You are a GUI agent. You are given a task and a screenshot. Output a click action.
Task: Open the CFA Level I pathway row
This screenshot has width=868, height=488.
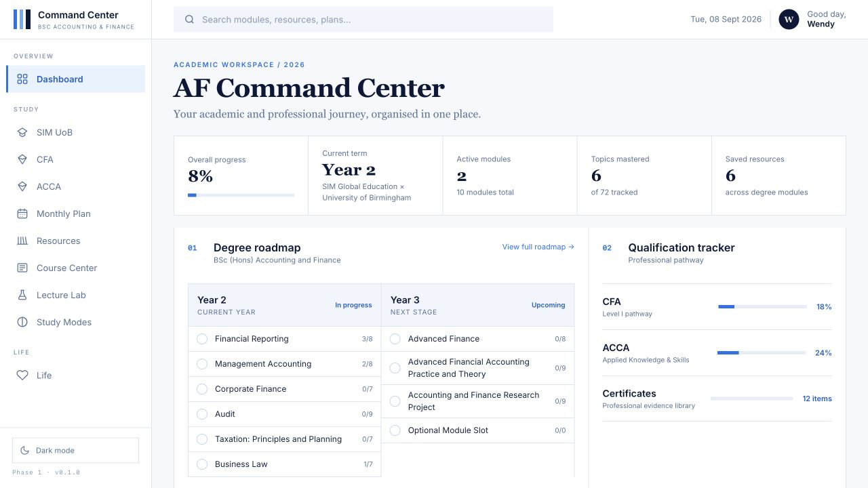717,307
